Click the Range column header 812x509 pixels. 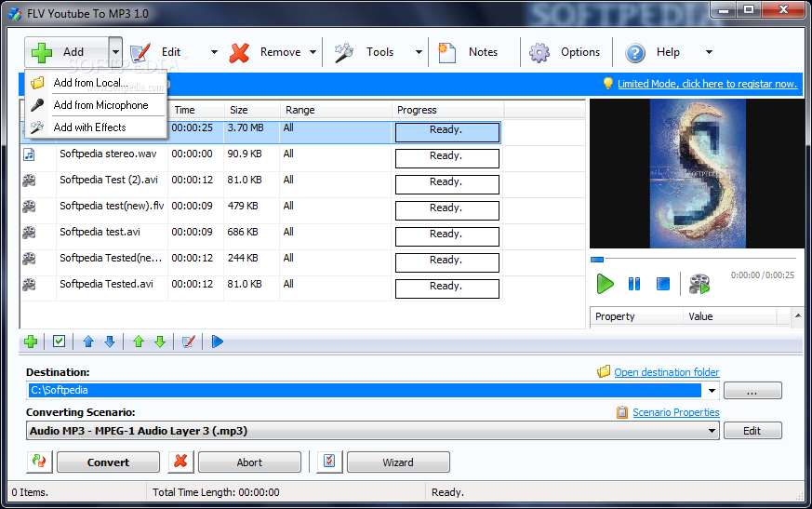click(x=336, y=110)
